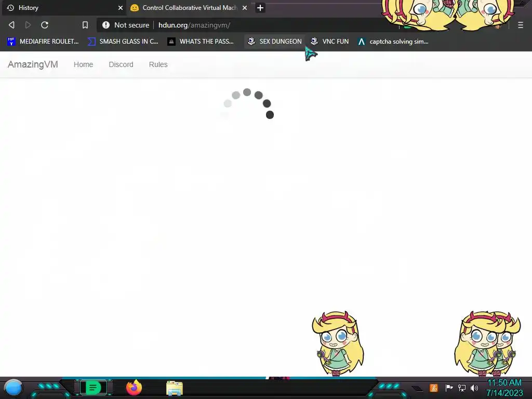Open the Discord nav link

click(x=121, y=64)
